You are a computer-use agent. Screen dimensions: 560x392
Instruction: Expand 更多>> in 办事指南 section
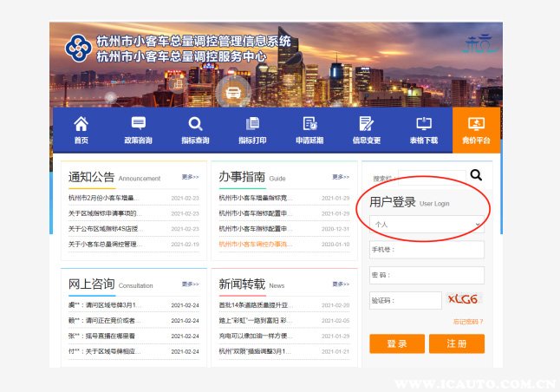pyautogui.click(x=341, y=177)
